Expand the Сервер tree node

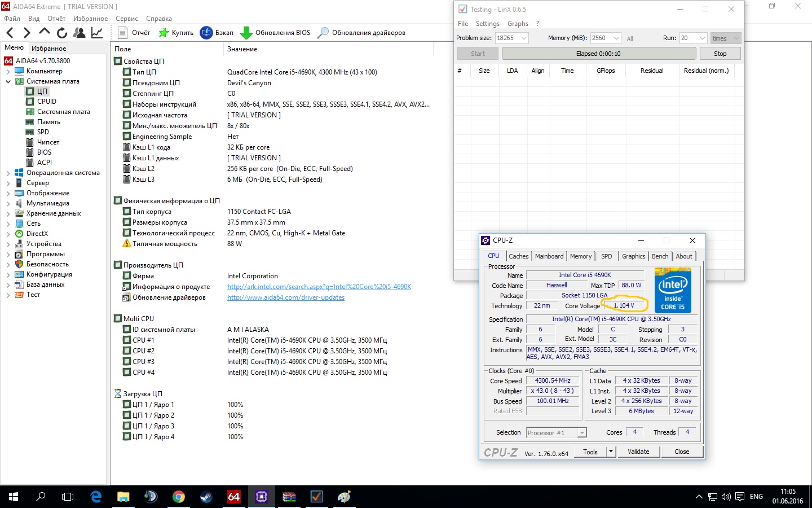8,183
